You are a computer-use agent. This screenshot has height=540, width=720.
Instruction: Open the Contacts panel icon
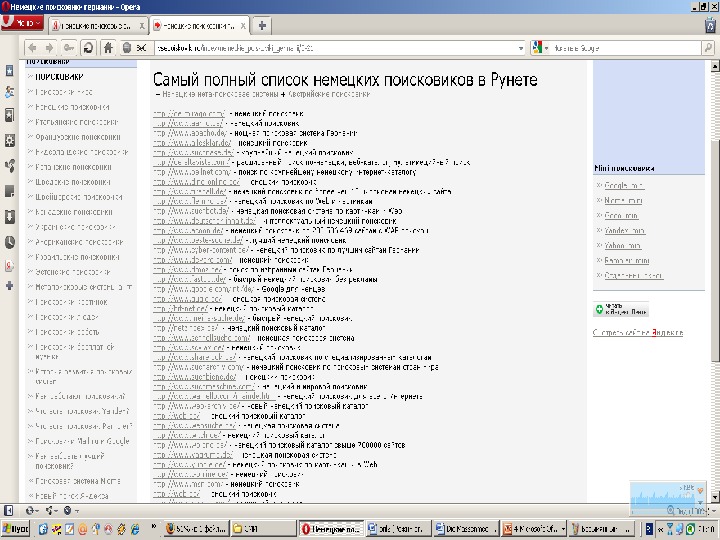9,92
